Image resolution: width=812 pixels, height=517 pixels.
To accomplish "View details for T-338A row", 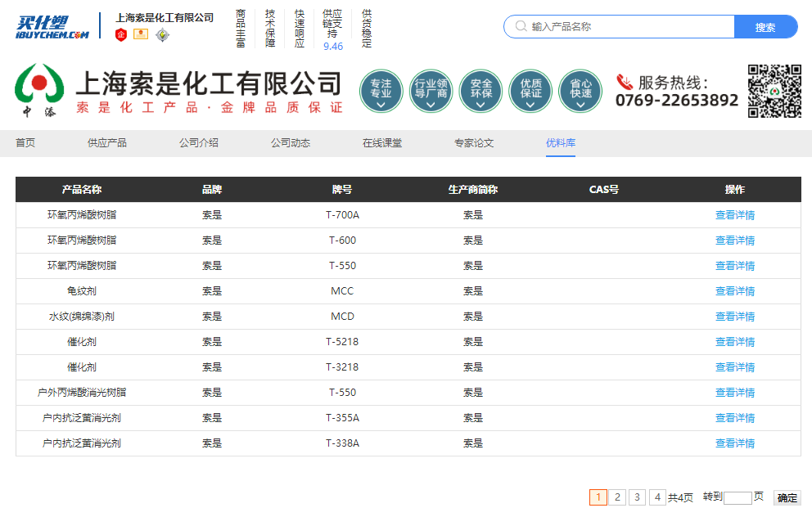I will click(735, 443).
